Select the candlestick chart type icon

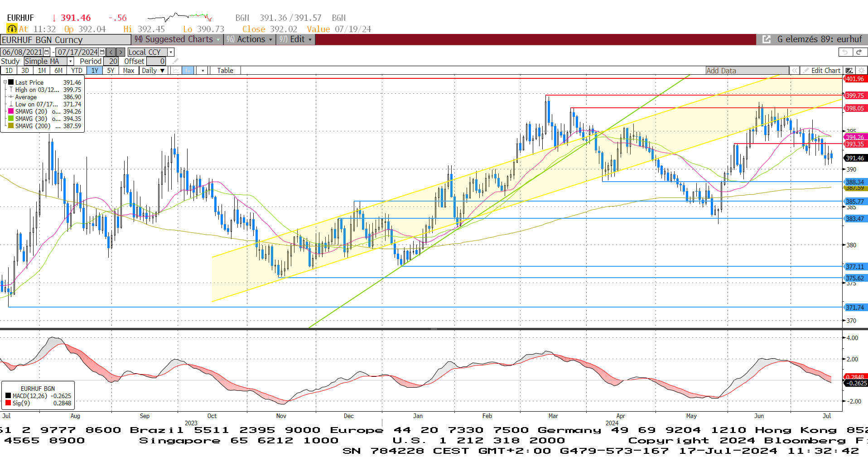coord(188,71)
